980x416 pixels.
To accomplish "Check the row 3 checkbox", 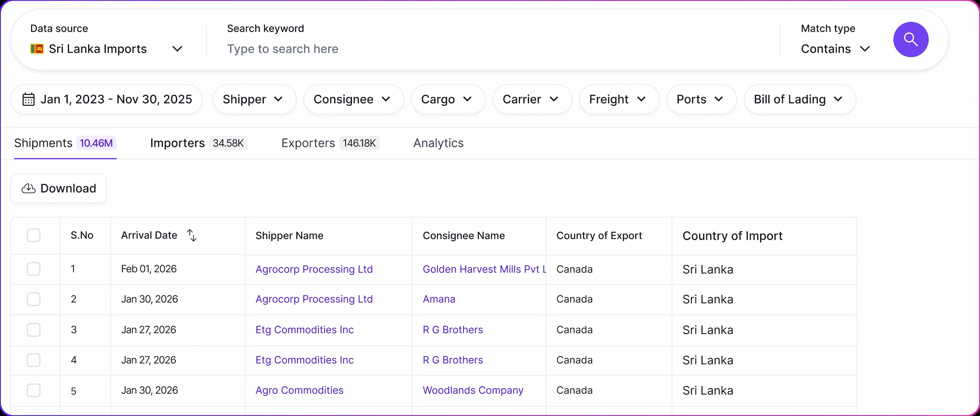I will pos(33,329).
